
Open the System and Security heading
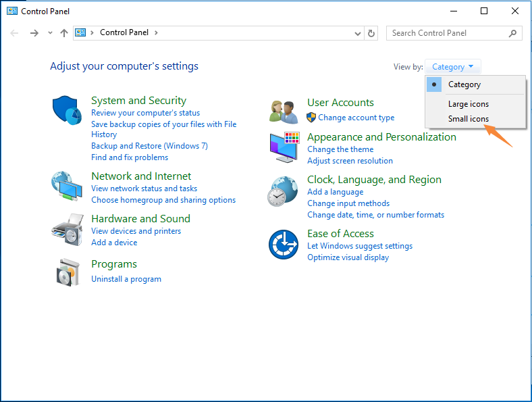tap(139, 101)
